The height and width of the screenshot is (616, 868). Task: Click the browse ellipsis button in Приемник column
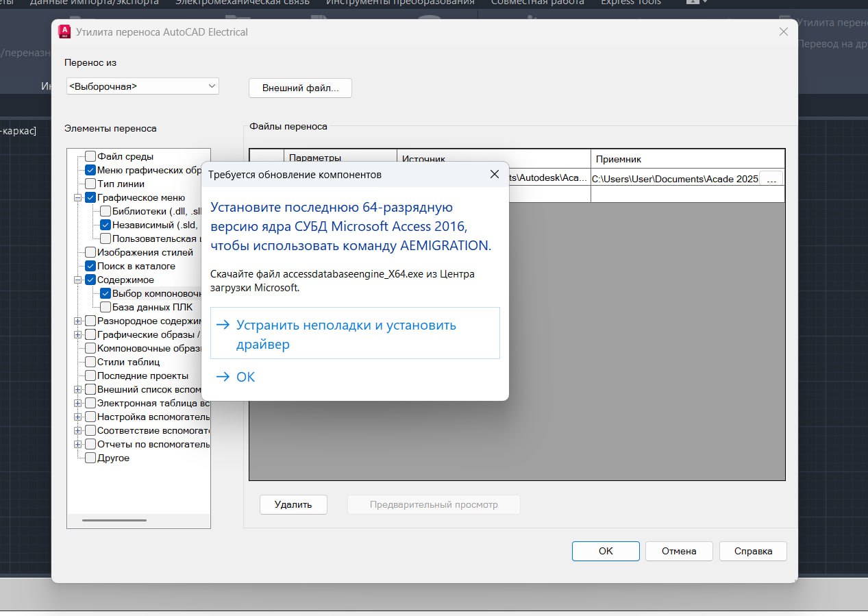pyautogui.click(x=771, y=178)
